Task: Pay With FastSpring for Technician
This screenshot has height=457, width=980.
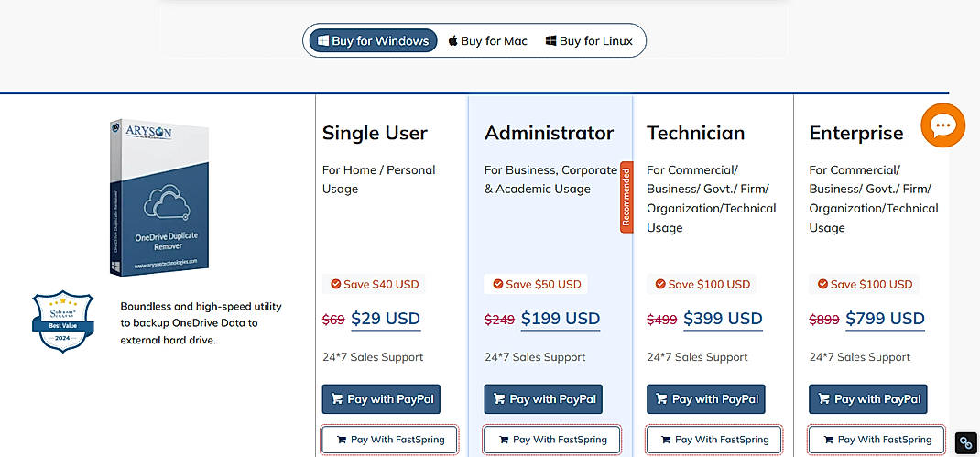Action: (714, 440)
